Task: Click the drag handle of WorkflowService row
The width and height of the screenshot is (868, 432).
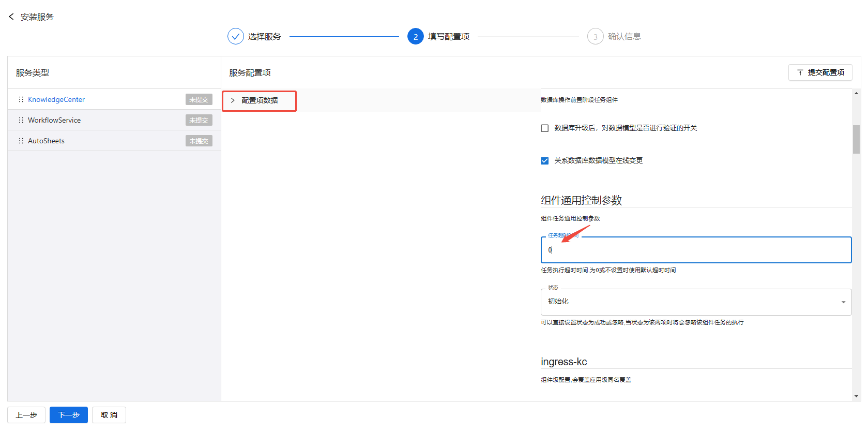Action: click(21, 120)
